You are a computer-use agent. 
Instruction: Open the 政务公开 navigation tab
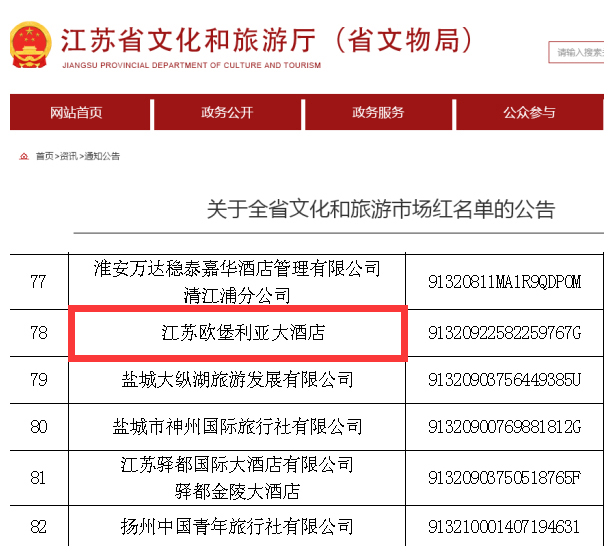[227, 113]
